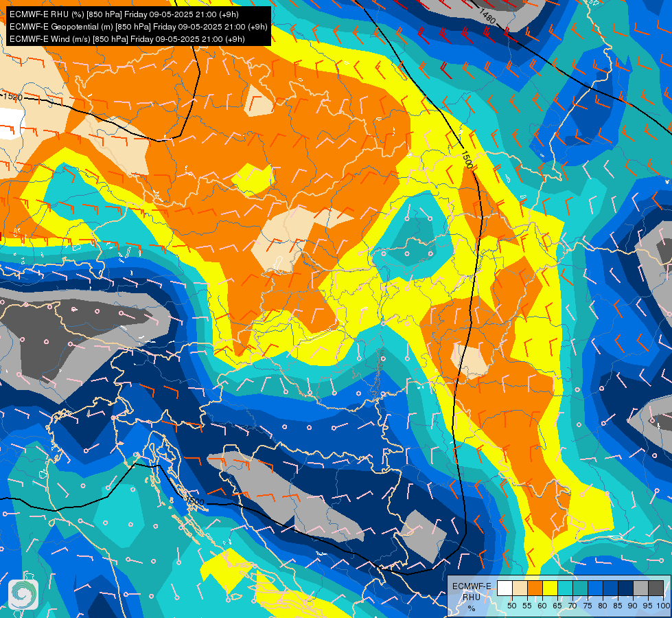Image resolution: width=672 pixels, height=618 pixels.
Task: Select the dark gray 95–100% legend swatch
Action: [x=656, y=588]
